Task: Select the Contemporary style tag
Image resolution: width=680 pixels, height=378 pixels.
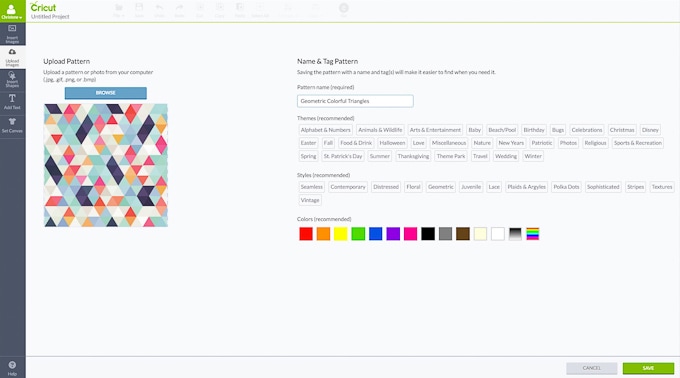Action: pos(348,187)
